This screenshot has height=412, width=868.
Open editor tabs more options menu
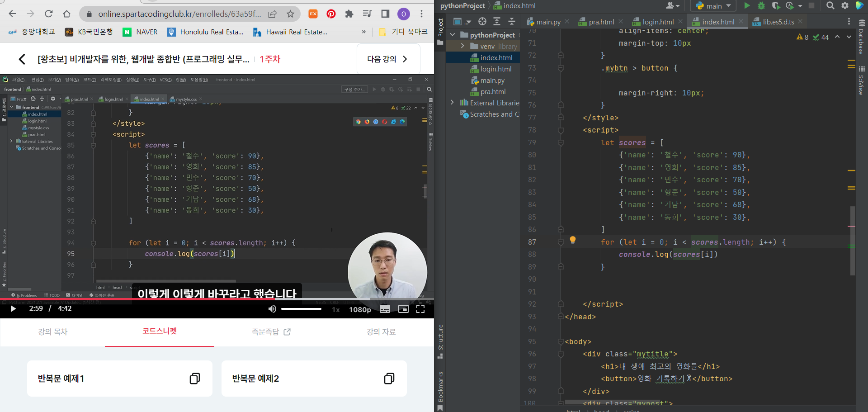[849, 21]
